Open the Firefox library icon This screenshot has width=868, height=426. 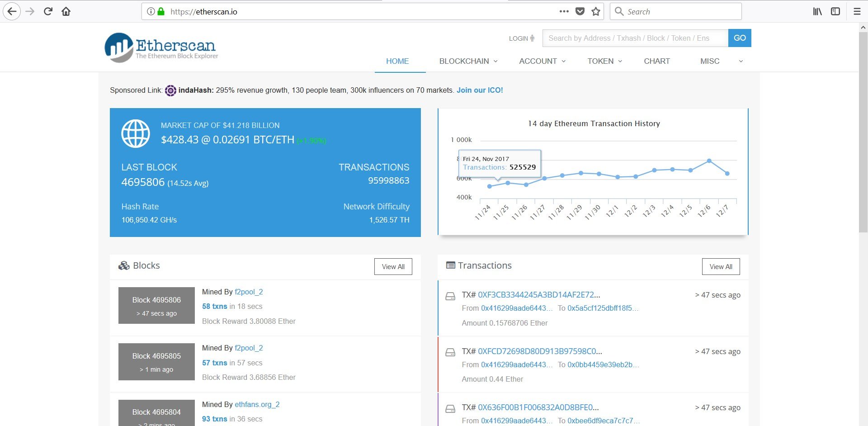pos(817,11)
